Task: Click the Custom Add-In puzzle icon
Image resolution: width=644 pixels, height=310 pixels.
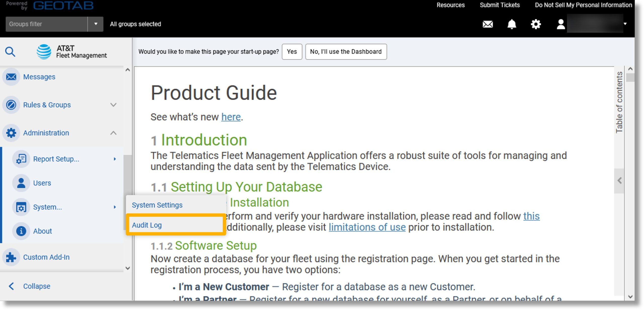Action: point(11,257)
